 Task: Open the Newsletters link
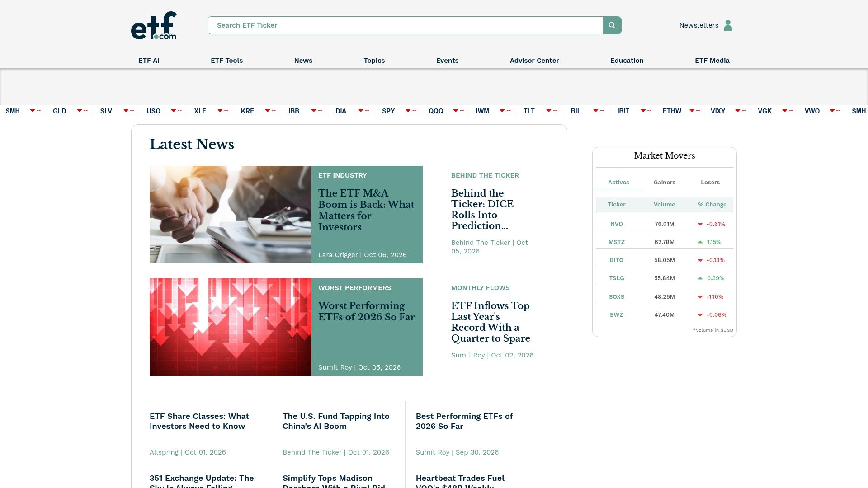pyautogui.click(x=698, y=25)
